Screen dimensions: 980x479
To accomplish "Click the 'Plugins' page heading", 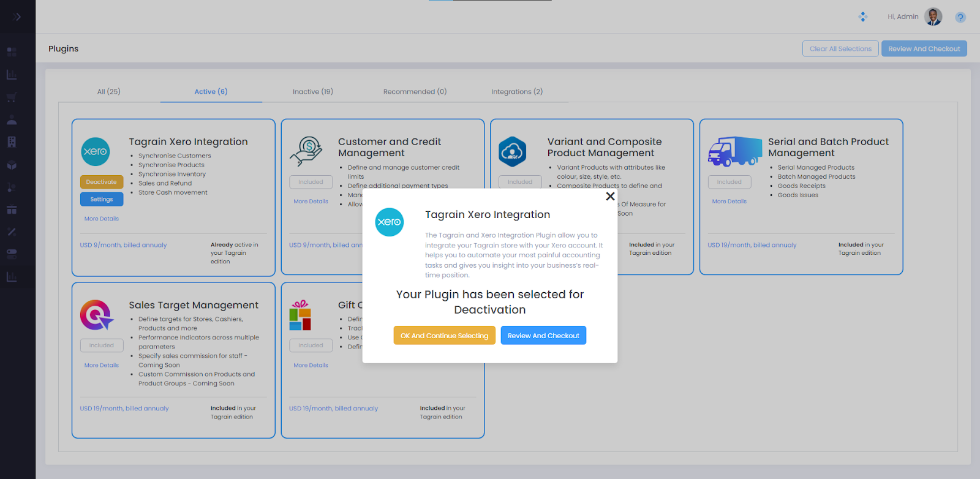I will (64, 48).
